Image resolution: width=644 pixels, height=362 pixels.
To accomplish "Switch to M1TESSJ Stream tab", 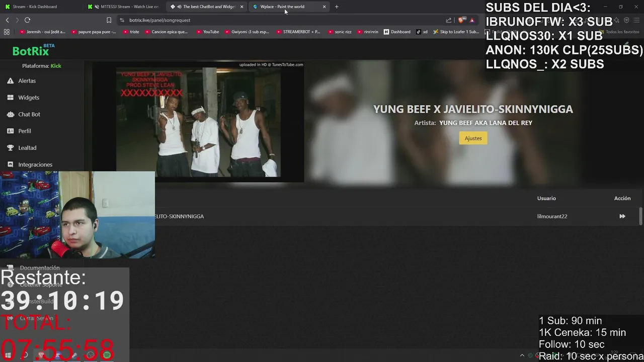I will pyautogui.click(x=123, y=7).
